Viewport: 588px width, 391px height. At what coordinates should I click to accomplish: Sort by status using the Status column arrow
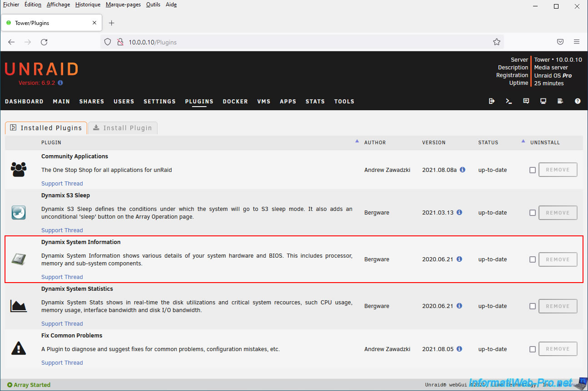tap(523, 141)
